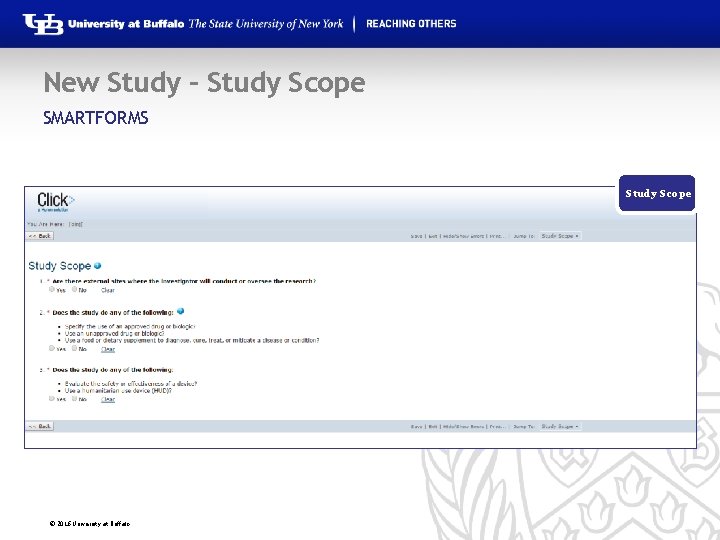Click the food or dietary supplement bullet
This screenshot has height=540, width=720.
pyautogui.click(x=192, y=340)
